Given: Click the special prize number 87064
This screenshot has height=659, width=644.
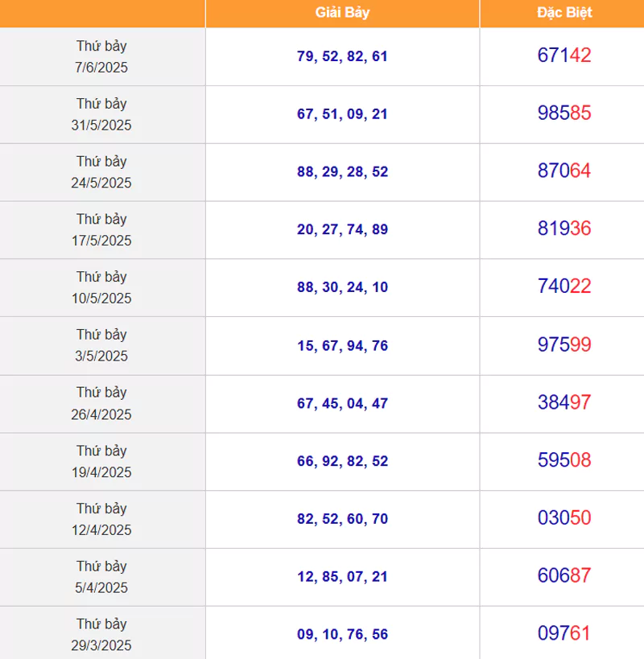Looking at the screenshot, I should pos(564,171).
